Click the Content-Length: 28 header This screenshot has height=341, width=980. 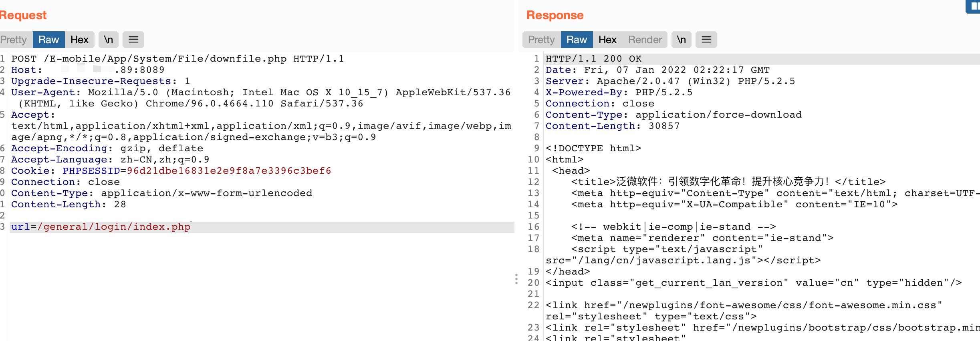pos(69,205)
